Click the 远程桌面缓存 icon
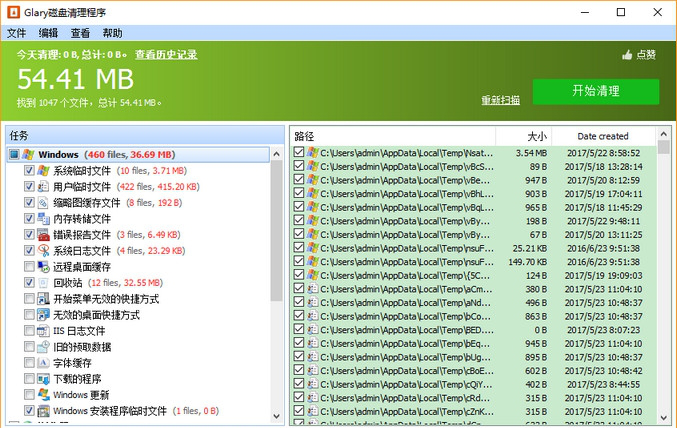This screenshot has height=445, width=677. click(x=43, y=267)
